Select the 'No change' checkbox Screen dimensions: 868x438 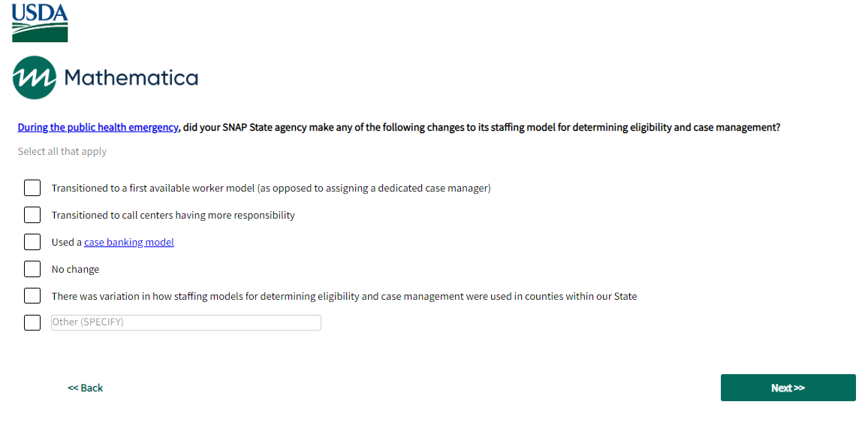pyautogui.click(x=32, y=269)
